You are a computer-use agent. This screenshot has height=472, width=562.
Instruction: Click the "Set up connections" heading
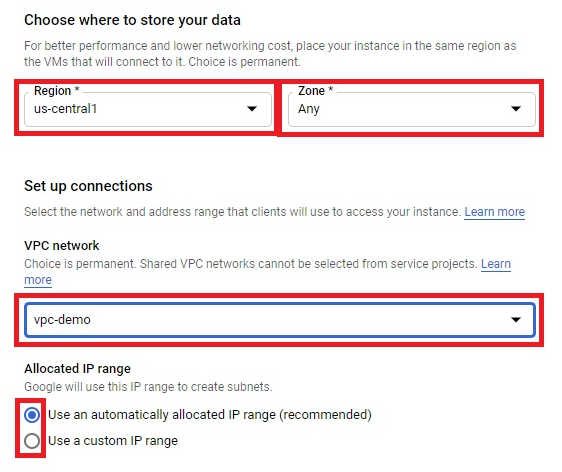(88, 186)
